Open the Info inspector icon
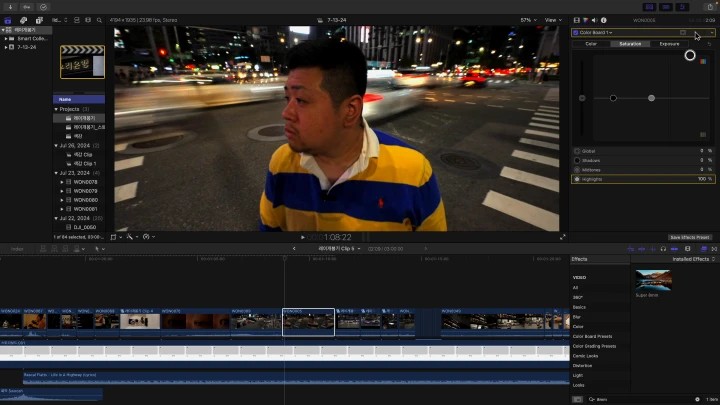This screenshot has height=405, width=720. (x=603, y=20)
